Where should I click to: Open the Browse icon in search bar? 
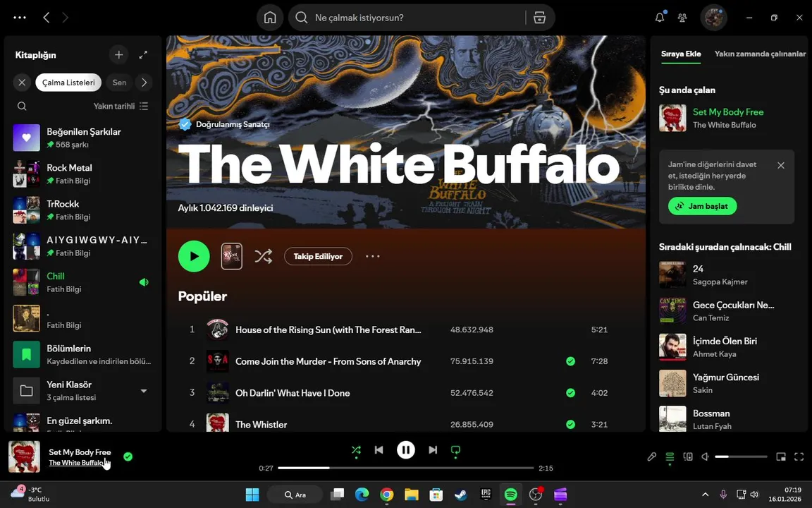(x=539, y=18)
